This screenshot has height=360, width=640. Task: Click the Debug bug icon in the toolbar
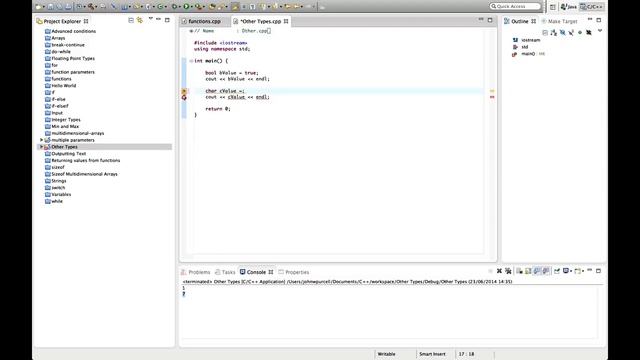174,7
